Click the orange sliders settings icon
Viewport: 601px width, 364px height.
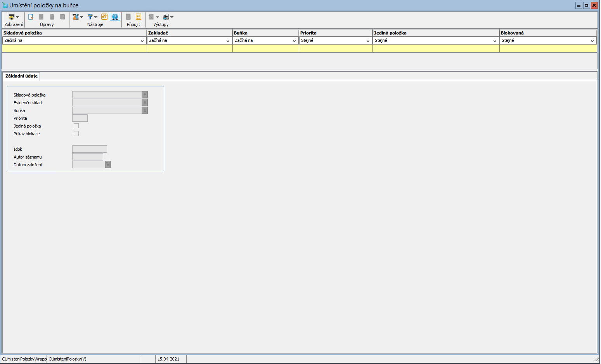(x=104, y=17)
